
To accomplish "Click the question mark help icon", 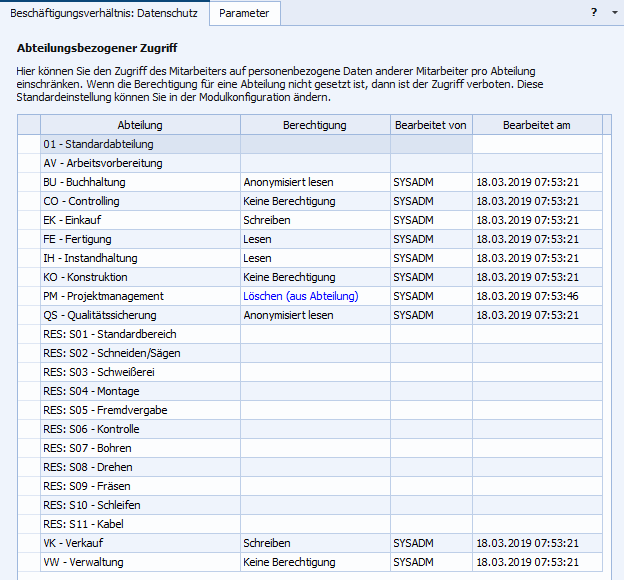I will pyautogui.click(x=594, y=12).
